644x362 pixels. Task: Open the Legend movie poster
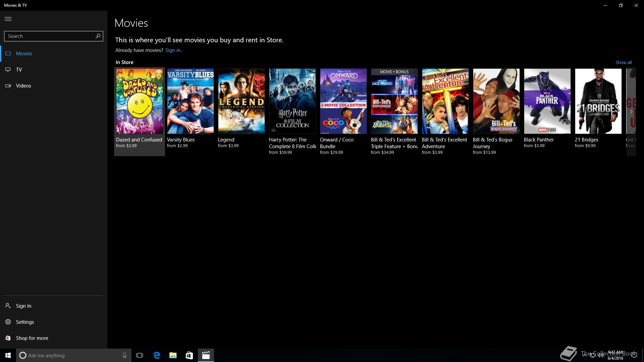[241, 101]
